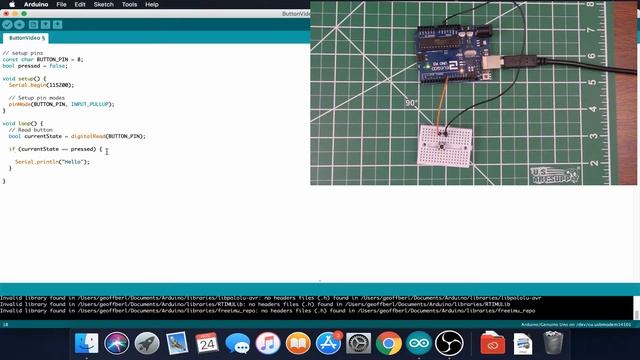640x360 pixels.
Task: Click the Verify sketch checkmark icon
Action: pos(7,25)
